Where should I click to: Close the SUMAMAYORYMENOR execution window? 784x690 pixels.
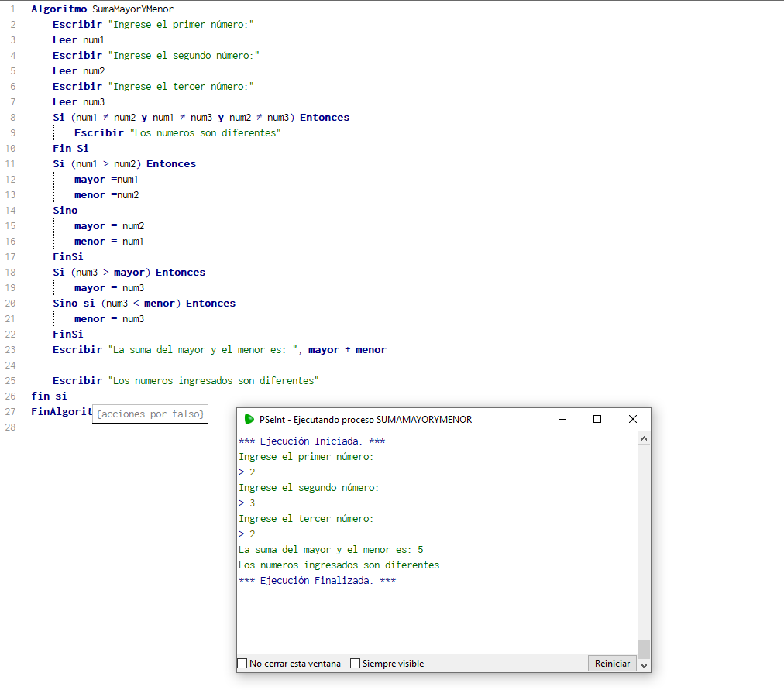point(633,419)
